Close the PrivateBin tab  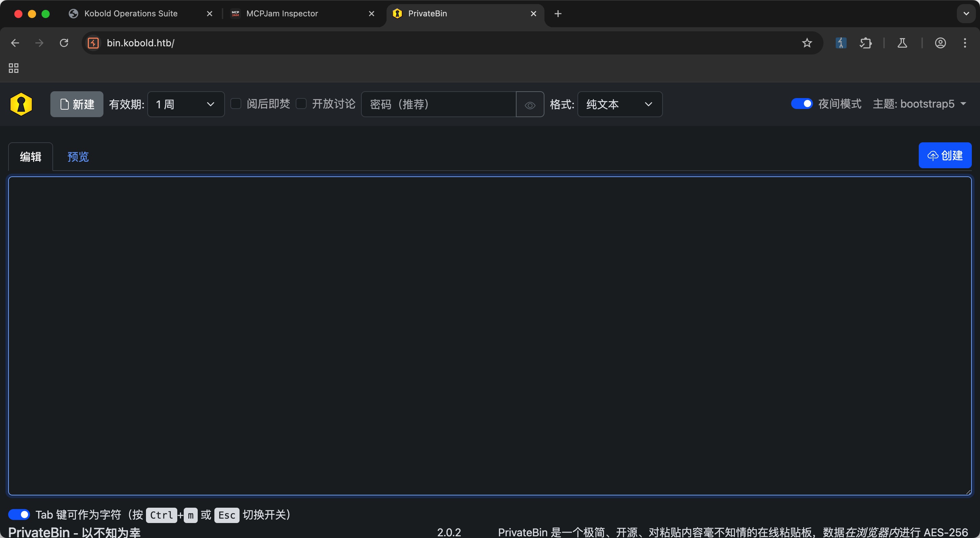(x=533, y=14)
